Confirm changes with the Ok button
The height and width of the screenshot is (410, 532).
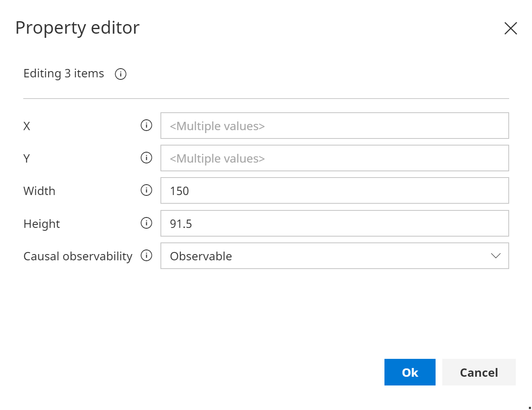tap(409, 372)
